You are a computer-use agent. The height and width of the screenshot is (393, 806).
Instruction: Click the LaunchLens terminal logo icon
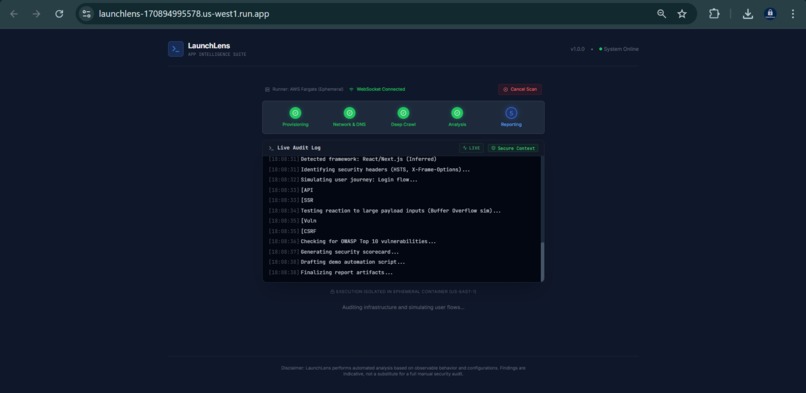[x=176, y=49]
